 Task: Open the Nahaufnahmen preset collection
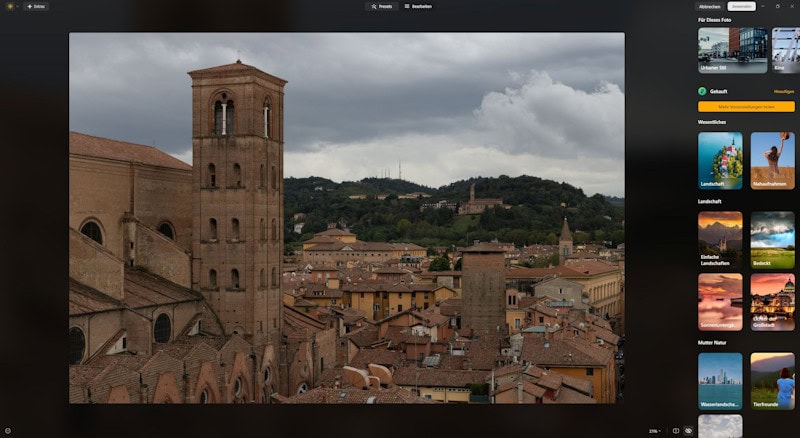[x=772, y=161]
